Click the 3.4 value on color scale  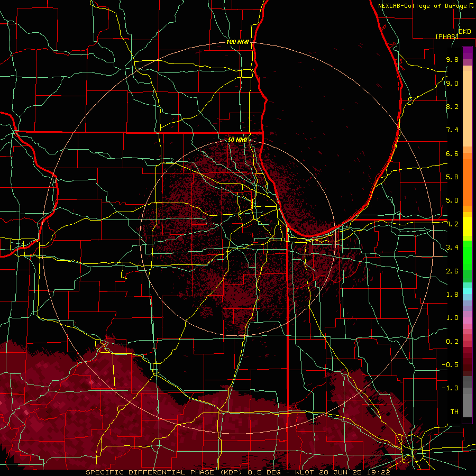click(x=452, y=248)
